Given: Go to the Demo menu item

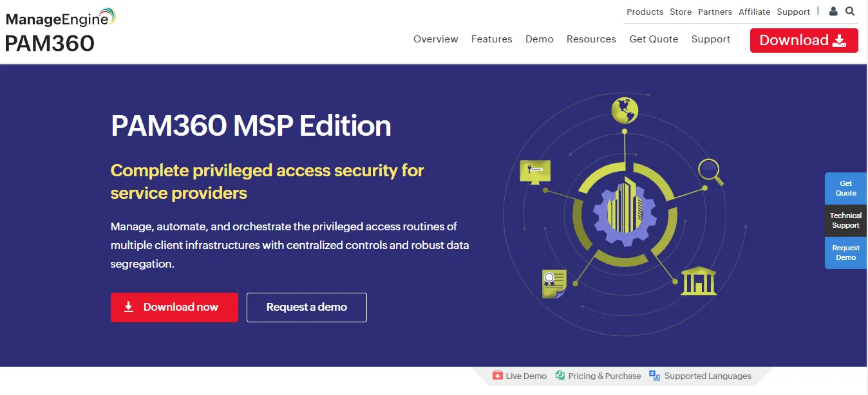Looking at the screenshot, I should (540, 39).
